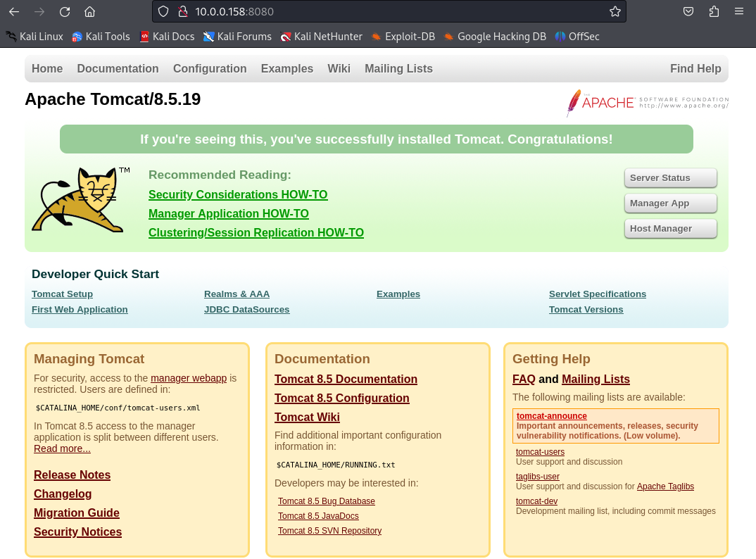Open Configuration in Tomcat navigation
This screenshot has height=559, width=756.
point(210,68)
